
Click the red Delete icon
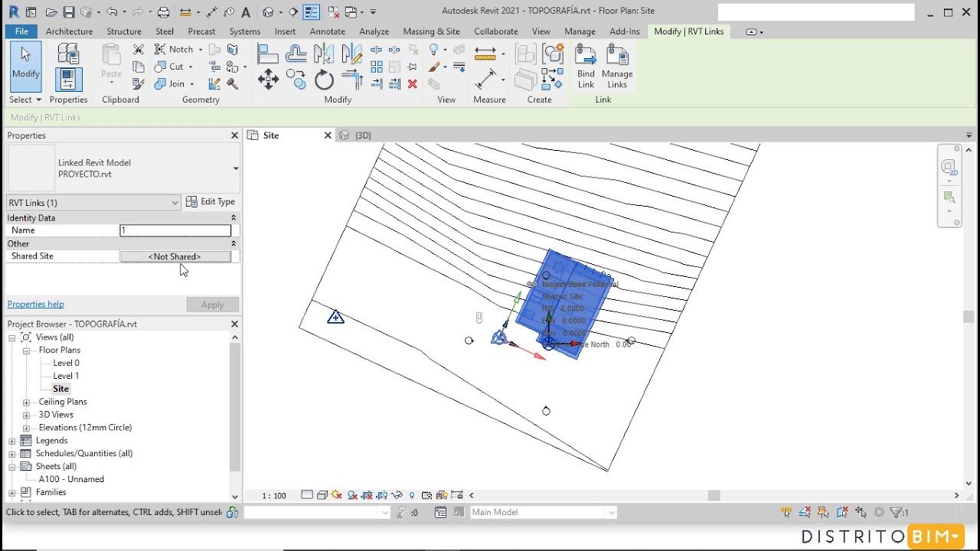click(412, 84)
